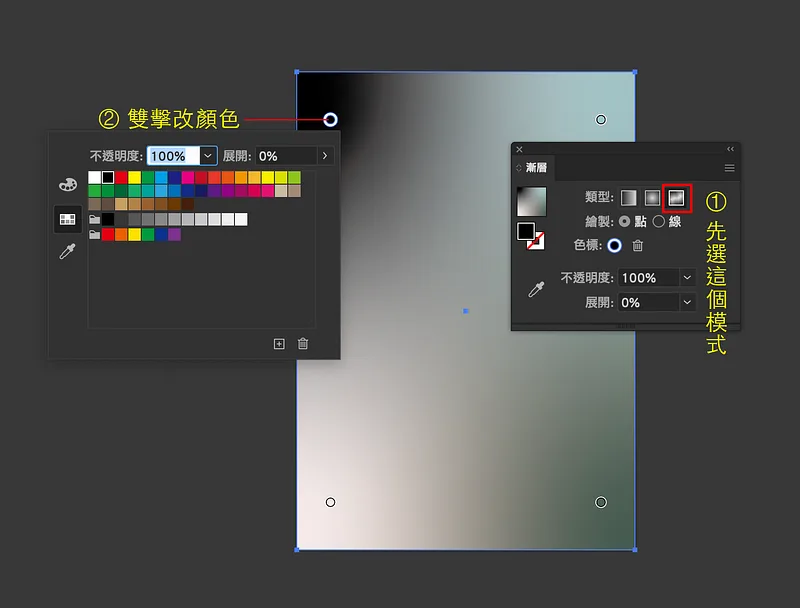Select the bottom-right gradient point on canvas
Viewport: 800px width, 608px height.
tap(601, 502)
